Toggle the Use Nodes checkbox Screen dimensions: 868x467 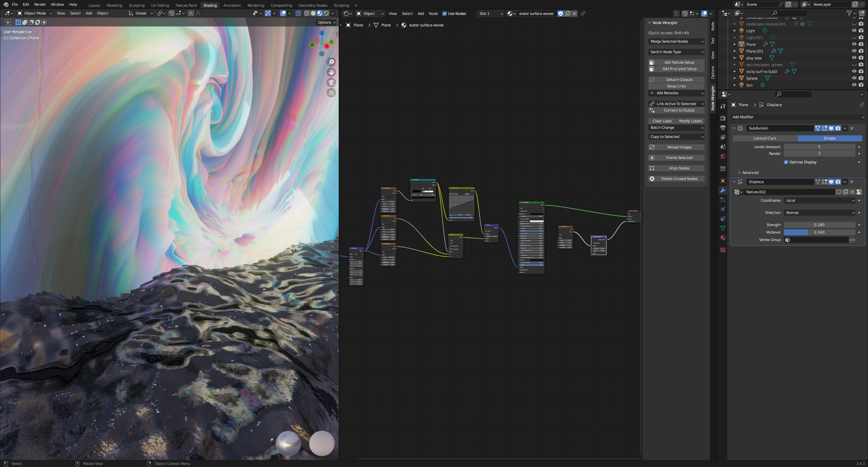point(444,14)
